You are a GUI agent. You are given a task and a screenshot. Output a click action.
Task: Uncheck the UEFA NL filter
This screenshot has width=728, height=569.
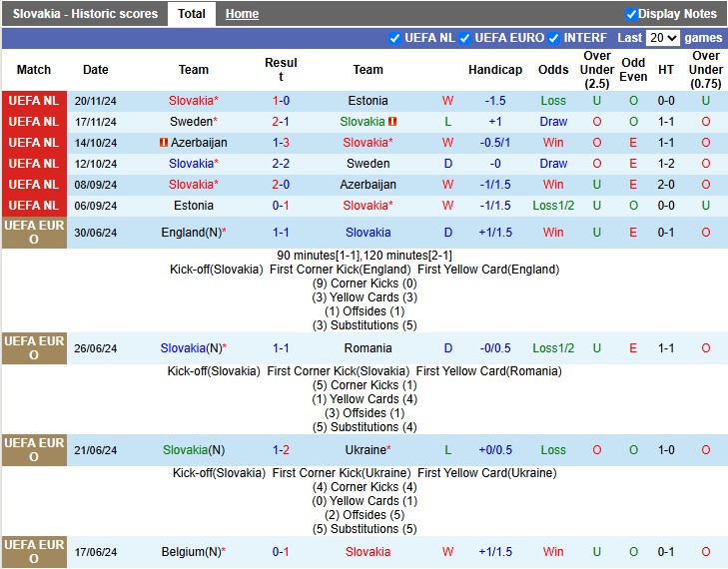[394, 38]
